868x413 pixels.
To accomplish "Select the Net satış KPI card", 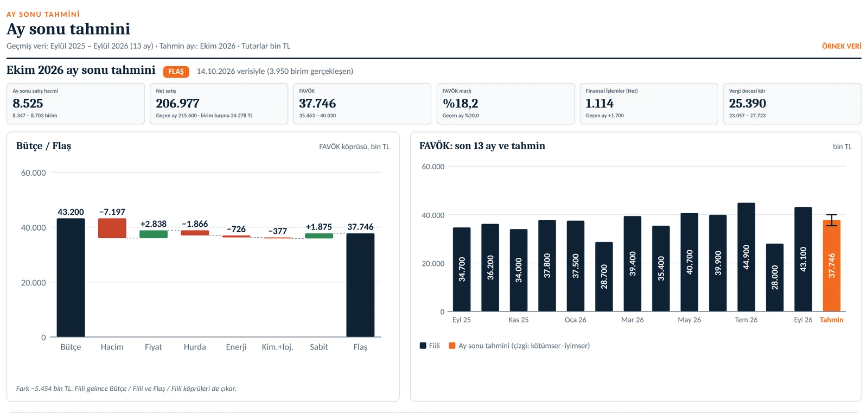I will (219, 104).
